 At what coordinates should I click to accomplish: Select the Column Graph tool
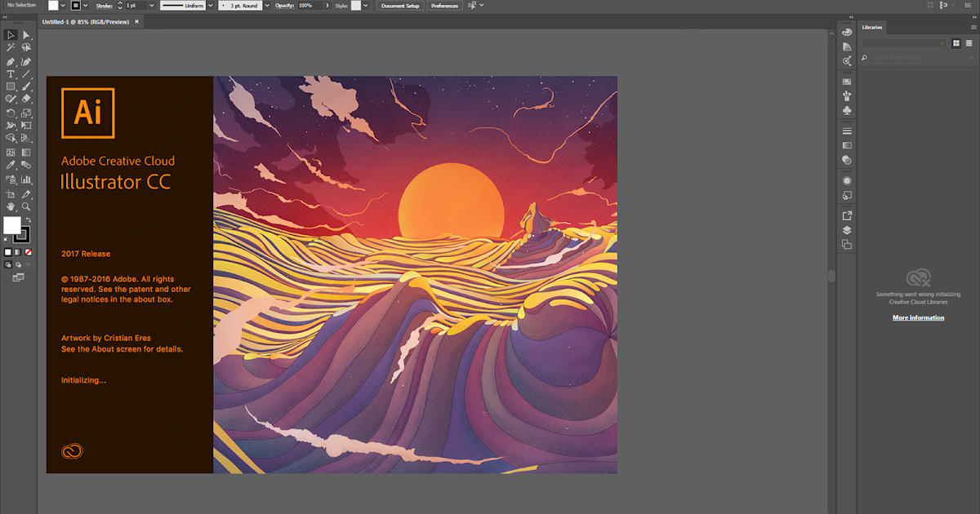point(26,179)
